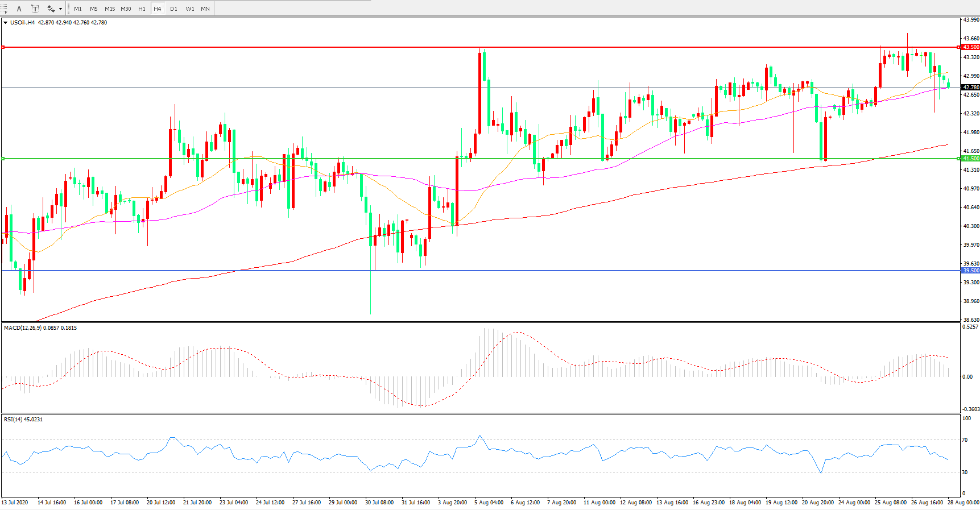Toggle the H1 timeframe button
Screen dimensions: 980x510
pos(142,9)
